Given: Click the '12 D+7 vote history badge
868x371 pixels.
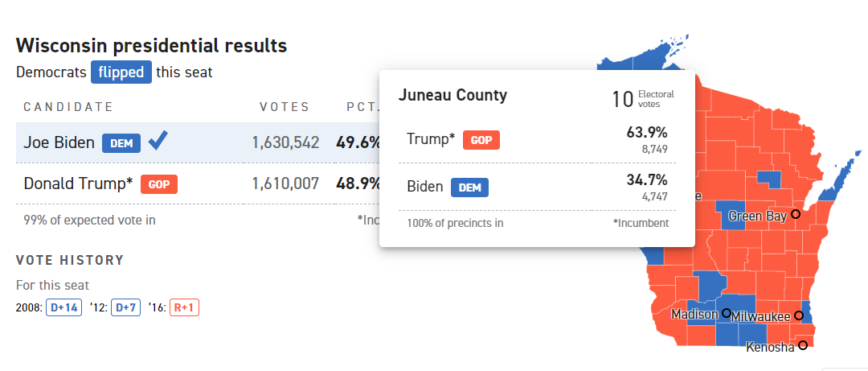Looking at the screenshot, I should click(125, 307).
